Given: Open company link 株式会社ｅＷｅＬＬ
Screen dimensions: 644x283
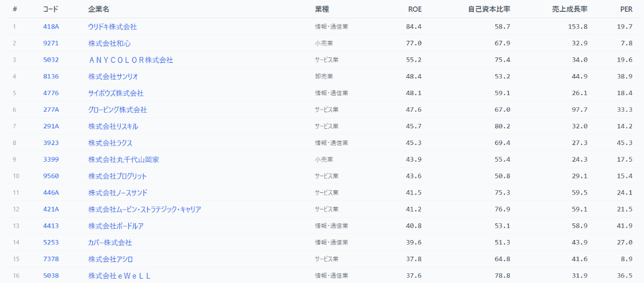Looking at the screenshot, I should pyautogui.click(x=120, y=276).
